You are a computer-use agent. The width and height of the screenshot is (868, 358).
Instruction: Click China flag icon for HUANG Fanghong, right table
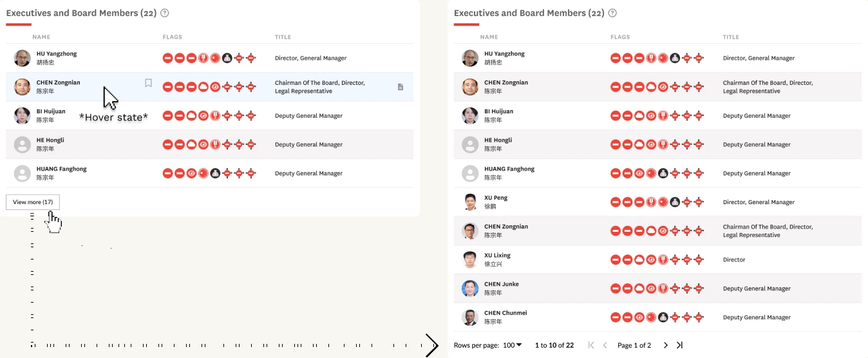(651, 173)
